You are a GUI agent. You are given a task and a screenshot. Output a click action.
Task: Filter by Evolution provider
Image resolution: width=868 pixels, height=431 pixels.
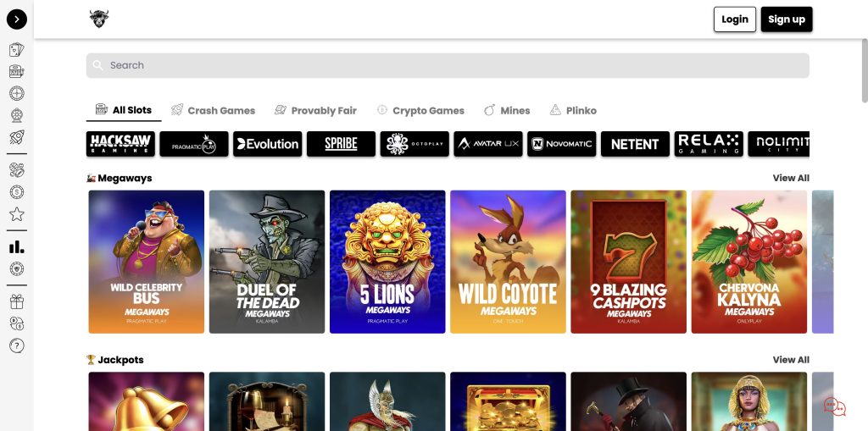(x=267, y=144)
